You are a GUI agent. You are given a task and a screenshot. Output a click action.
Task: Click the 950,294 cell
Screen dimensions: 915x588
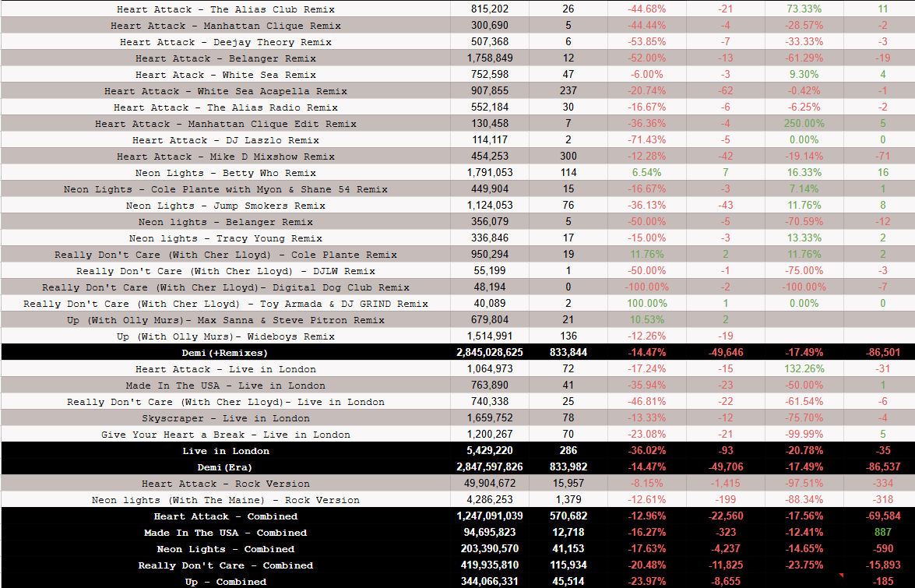click(x=490, y=255)
